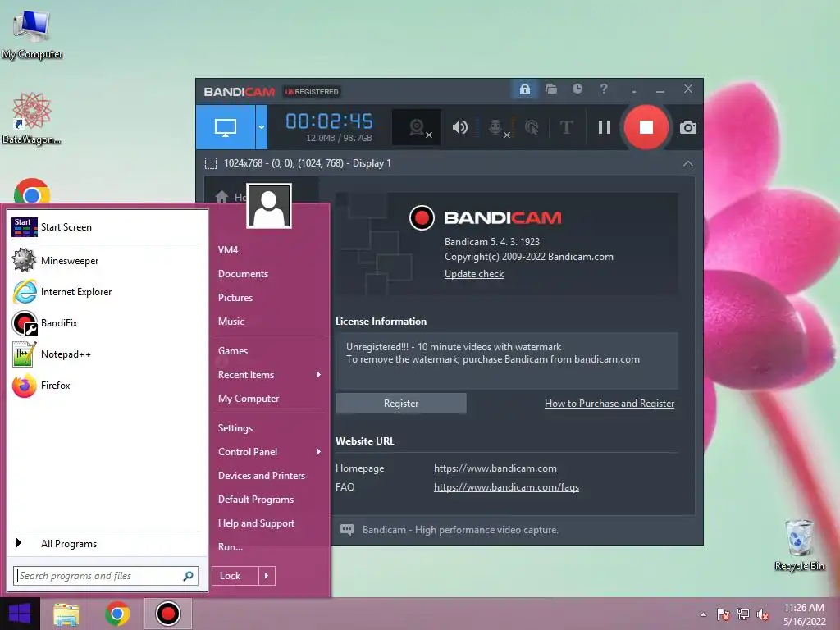Click the Windows Start button

[20, 614]
